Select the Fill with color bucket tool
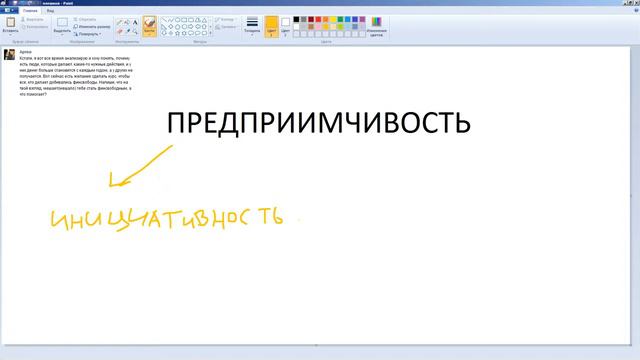 pos(127,22)
